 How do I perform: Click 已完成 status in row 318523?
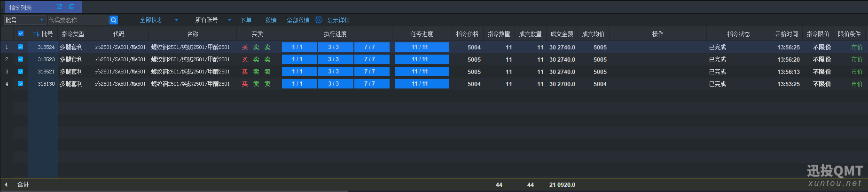(x=718, y=59)
